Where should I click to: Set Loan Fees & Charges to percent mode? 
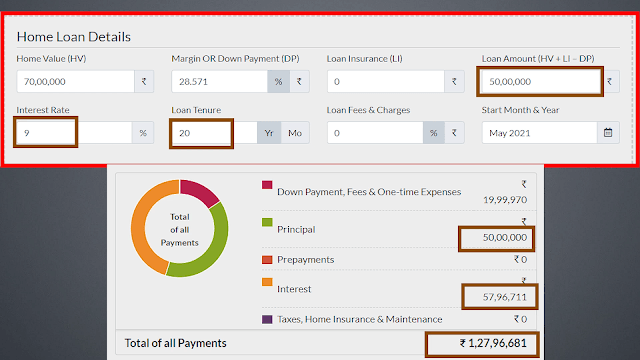click(433, 133)
